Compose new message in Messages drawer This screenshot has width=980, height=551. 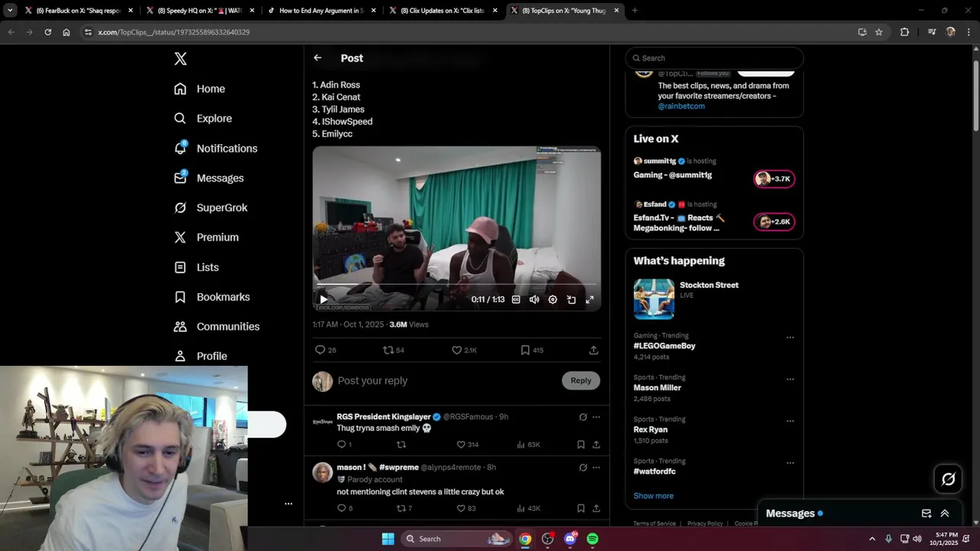click(x=926, y=514)
